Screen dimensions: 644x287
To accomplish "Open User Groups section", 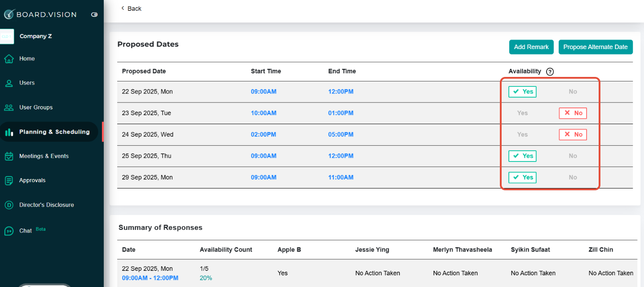I will point(36,107).
